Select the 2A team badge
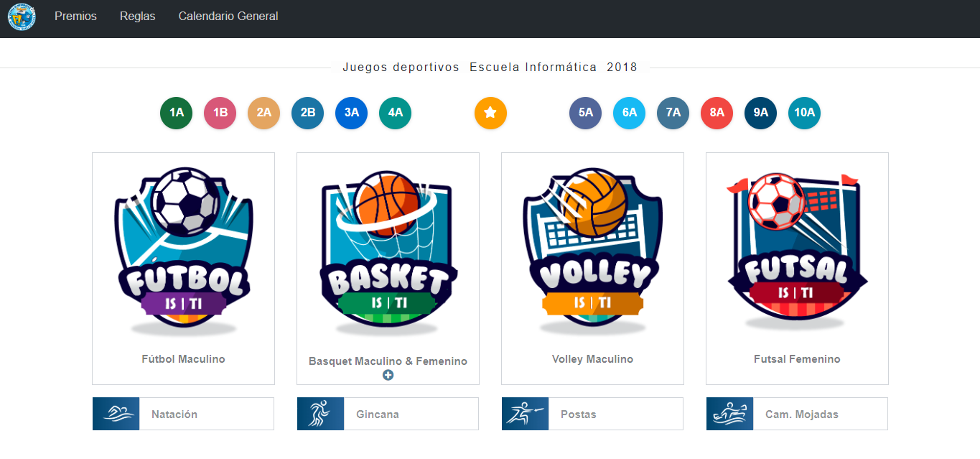The height and width of the screenshot is (459, 980). (263, 113)
